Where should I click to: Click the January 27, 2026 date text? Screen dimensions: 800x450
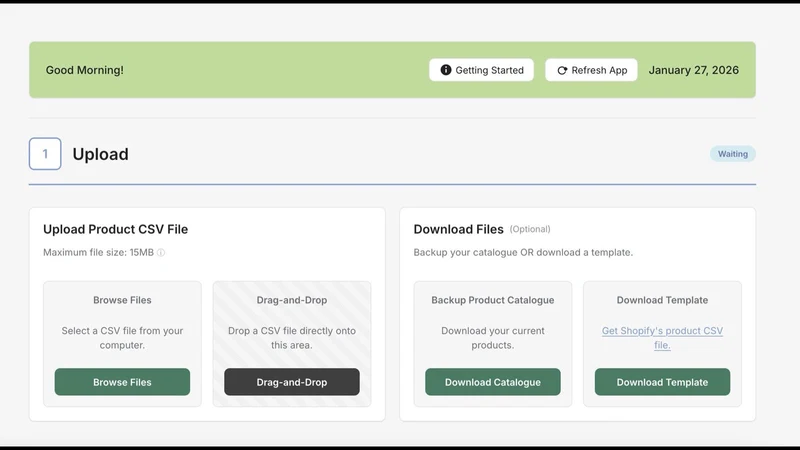click(693, 70)
